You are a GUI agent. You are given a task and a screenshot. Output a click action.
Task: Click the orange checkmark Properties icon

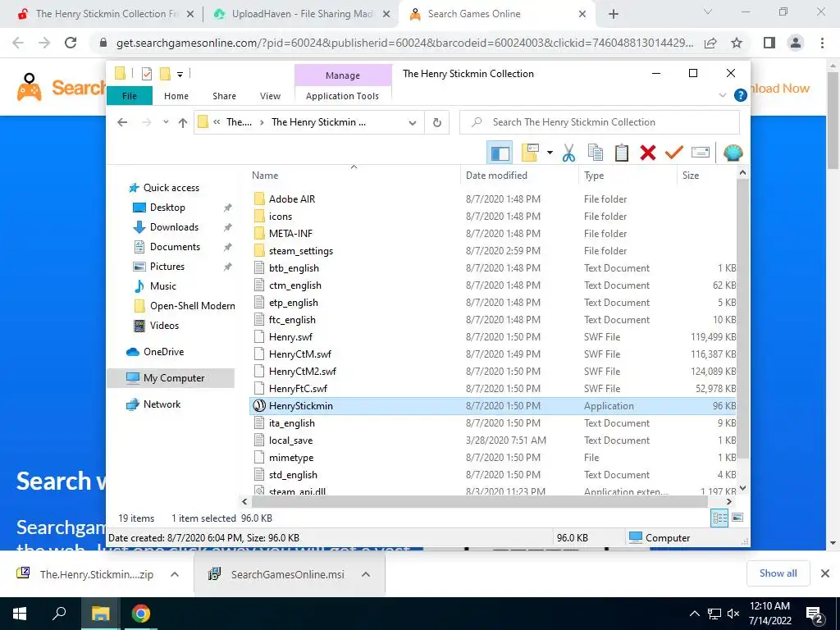(x=674, y=153)
